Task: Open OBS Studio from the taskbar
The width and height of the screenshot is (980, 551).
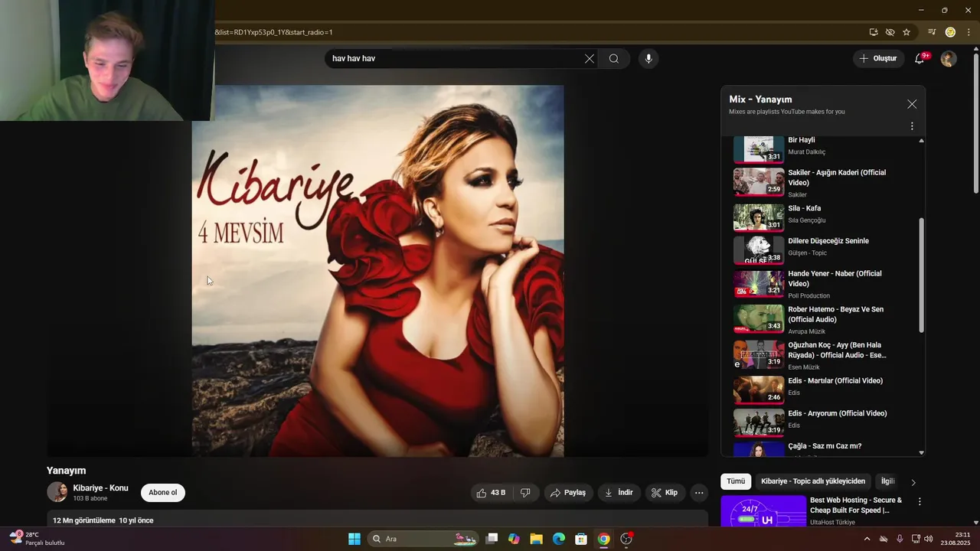Action: (x=626, y=539)
